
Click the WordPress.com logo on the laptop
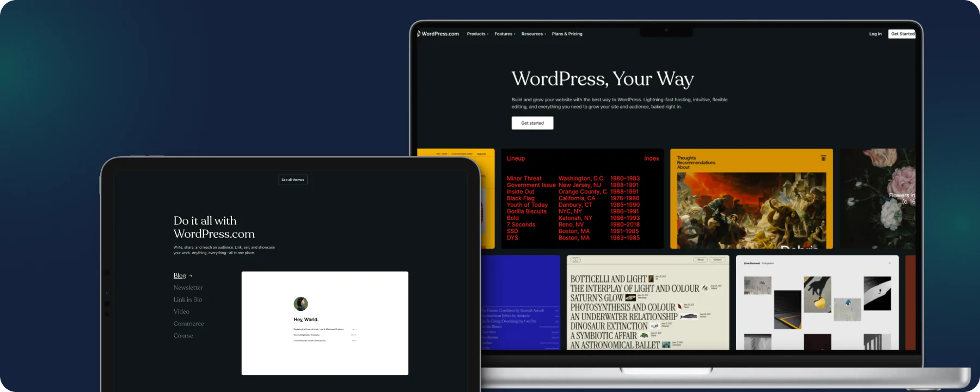pyautogui.click(x=438, y=34)
